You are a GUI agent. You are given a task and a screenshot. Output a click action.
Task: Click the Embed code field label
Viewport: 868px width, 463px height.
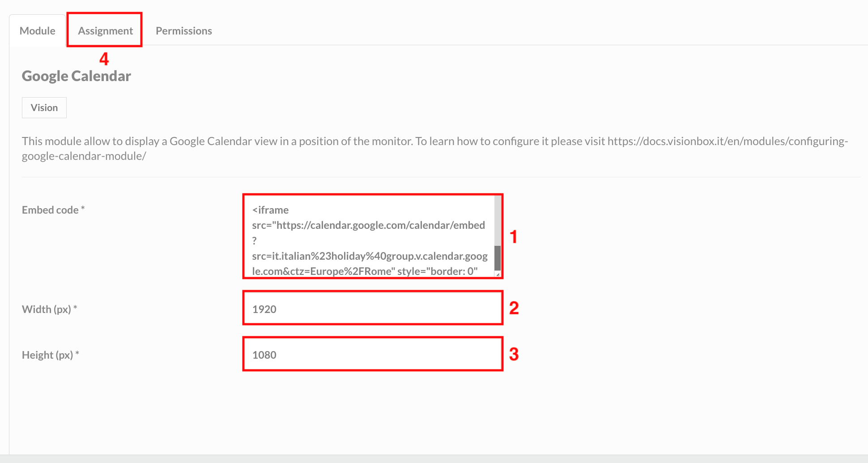tap(52, 209)
